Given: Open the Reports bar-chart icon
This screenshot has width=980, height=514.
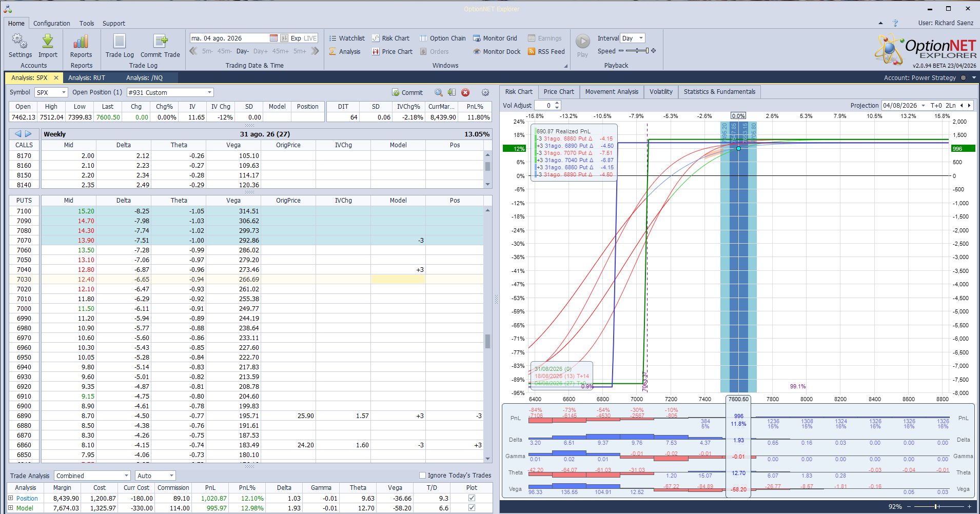Looking at the screenshot, I should click(81, 46).
